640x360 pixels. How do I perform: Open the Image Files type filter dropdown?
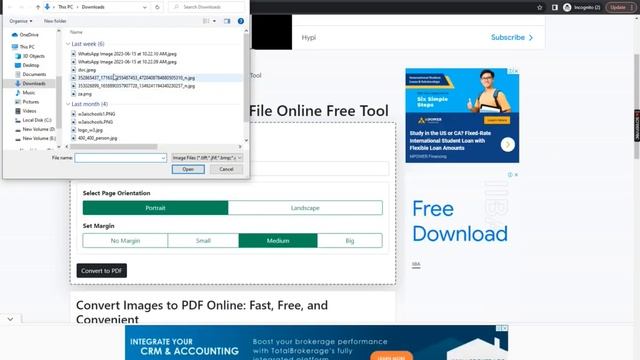pos(207,158)
